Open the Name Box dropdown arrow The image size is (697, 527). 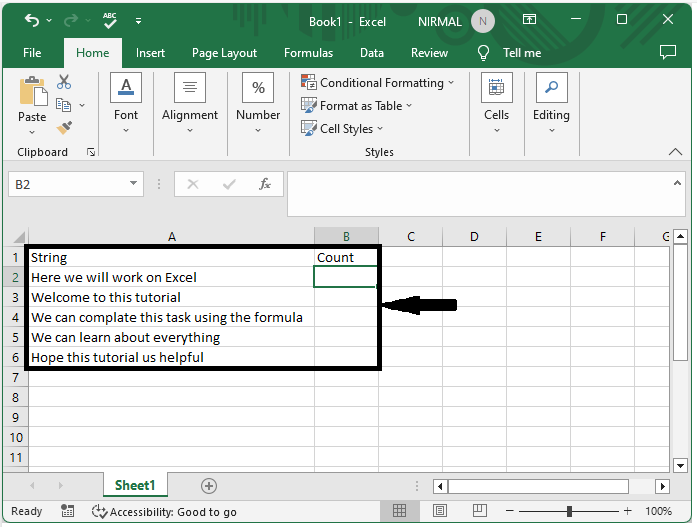tap(133, 184)
